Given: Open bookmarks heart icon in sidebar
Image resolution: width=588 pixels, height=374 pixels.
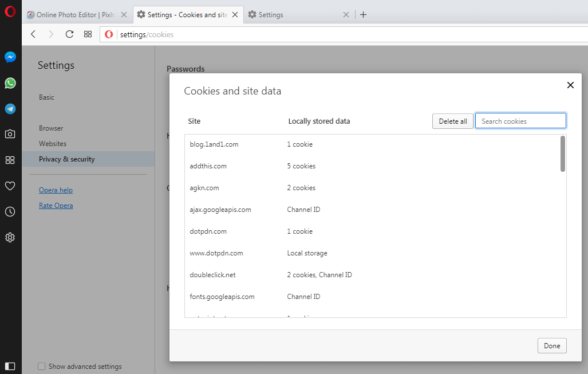Looking at the screenshot, I should (x=10, y=186).
